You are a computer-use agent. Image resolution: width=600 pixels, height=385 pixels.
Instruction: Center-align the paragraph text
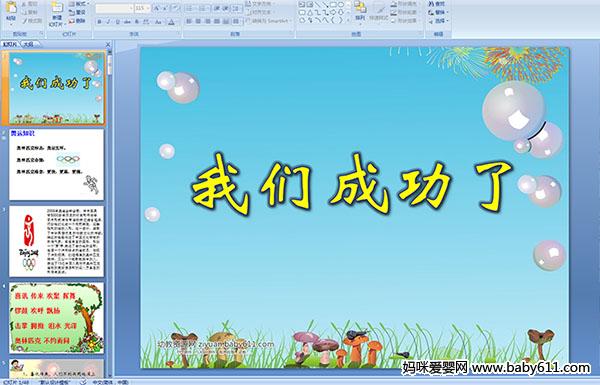tap(198, 21)
